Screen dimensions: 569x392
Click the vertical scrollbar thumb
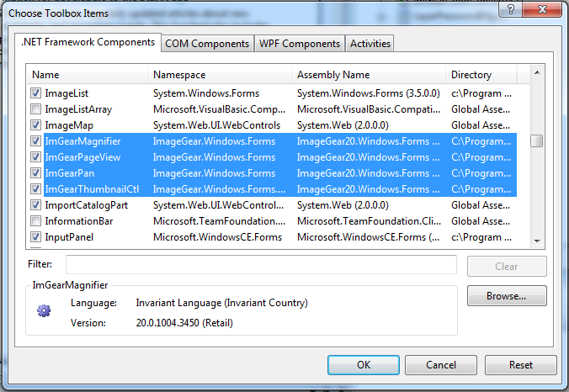[x=537, y=140]
